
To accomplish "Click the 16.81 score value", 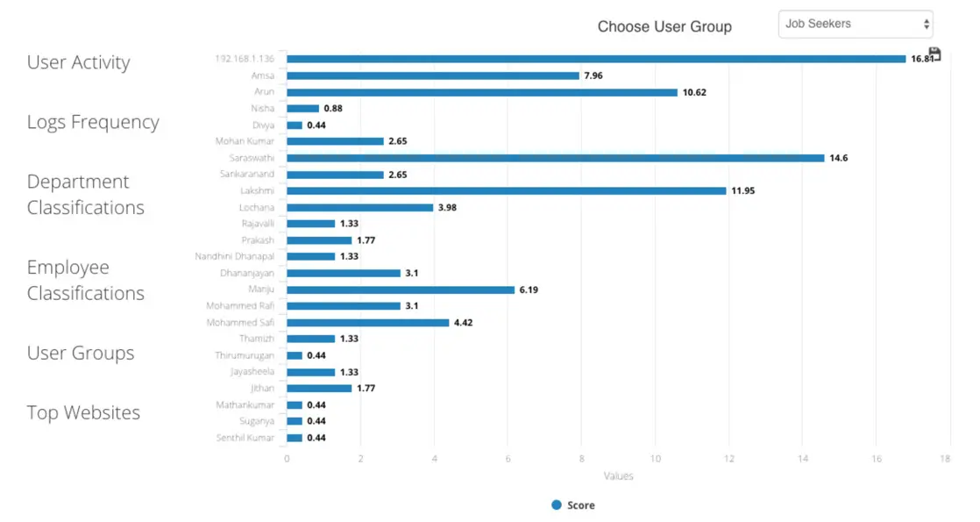I will [920, 59].
